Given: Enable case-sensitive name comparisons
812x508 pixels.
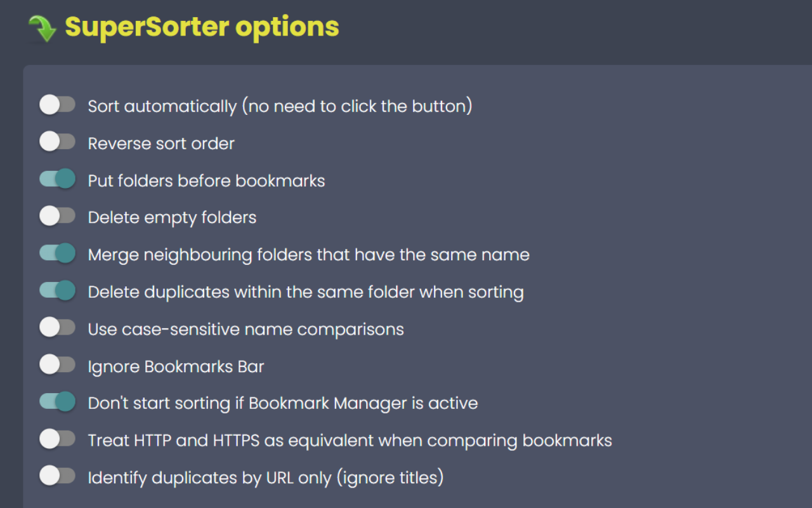Looking at the screenshot, I should [58, 327].
